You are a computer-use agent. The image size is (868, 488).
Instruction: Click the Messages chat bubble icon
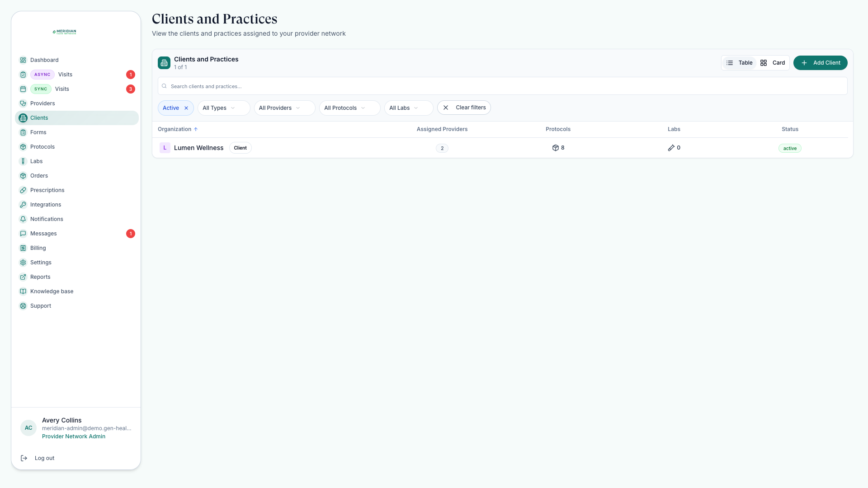click(x=23, y=234)
